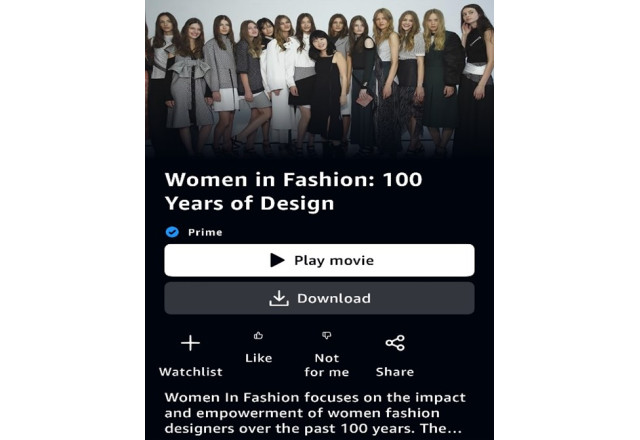Click the Watchlist label
This screenshot has height=440, width=640.
[191, 372]
